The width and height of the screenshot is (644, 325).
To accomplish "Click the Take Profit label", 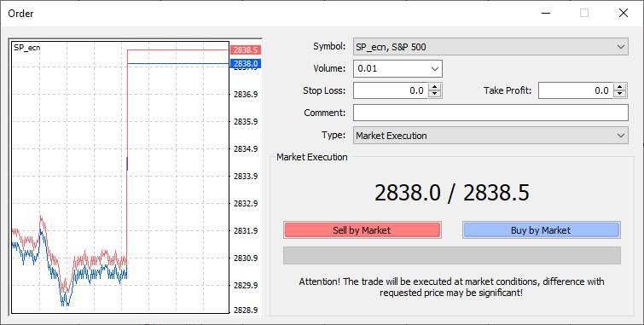I will click(x=508, y=90).
